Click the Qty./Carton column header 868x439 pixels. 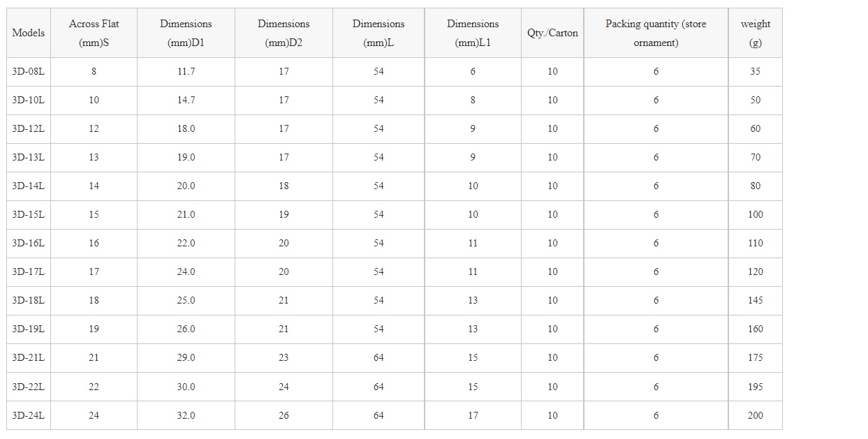pyautogui.click(x=552, y=33)
